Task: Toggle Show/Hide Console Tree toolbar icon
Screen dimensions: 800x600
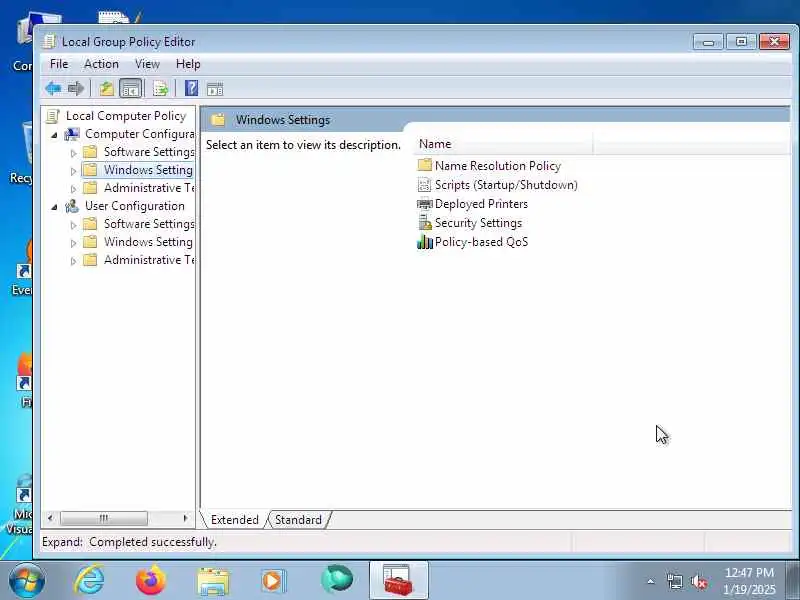Action: pos(131,89)
